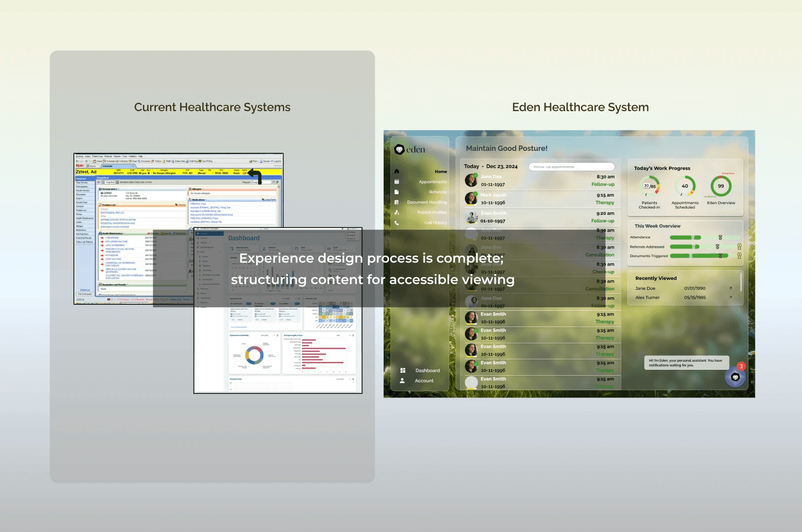The image size is (802, 532).
Task: Click the Eden assistant notification message bubble
Action: click(x=686, y=363)
